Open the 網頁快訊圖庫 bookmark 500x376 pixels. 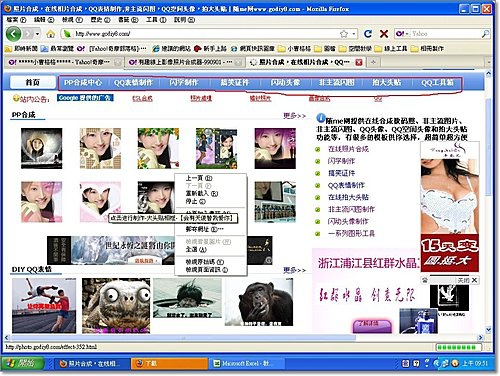pyautogui.click(x=253, y=49)
